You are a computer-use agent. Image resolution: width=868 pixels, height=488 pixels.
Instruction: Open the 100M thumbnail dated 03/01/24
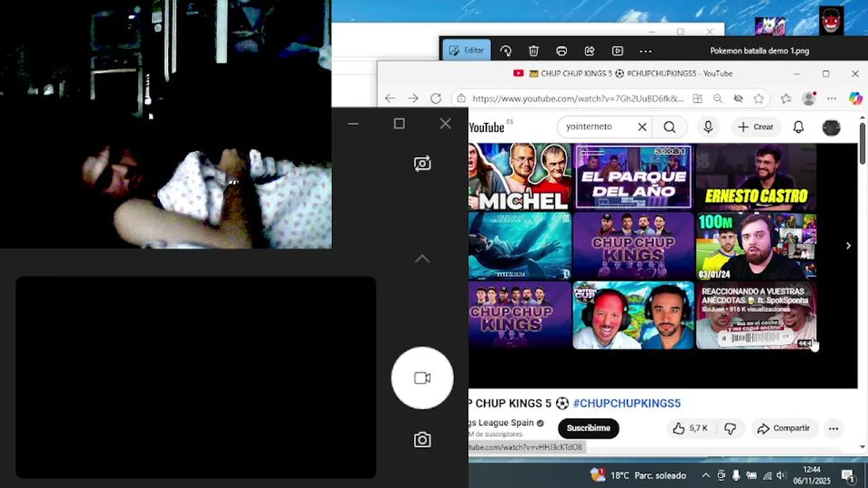pyautogui.click(x=756, y=246)
